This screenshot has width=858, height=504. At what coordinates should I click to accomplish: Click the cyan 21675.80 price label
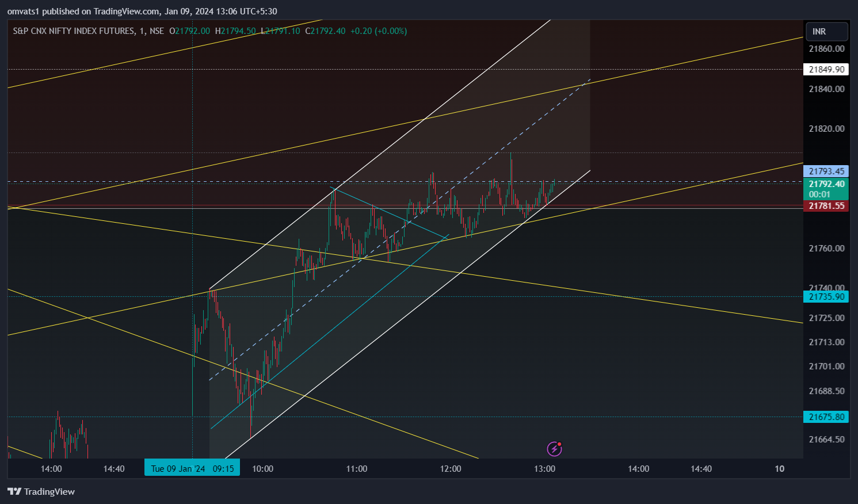[826, 417]
